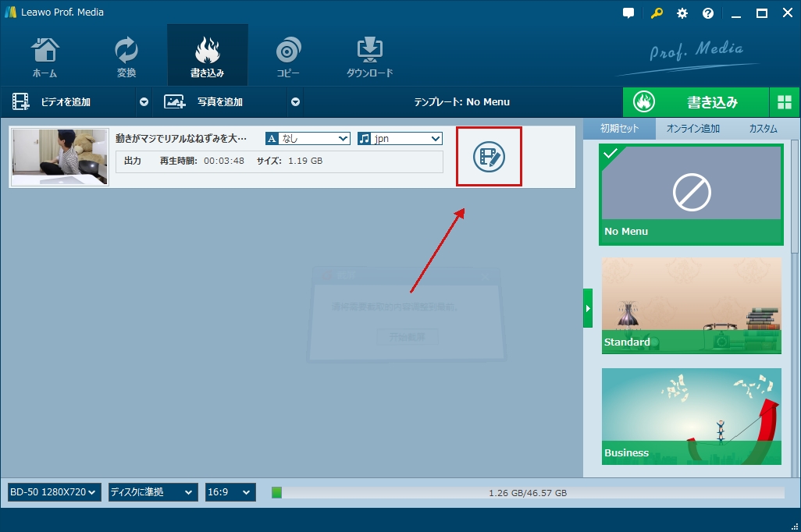The width and height of the screenshot is (801, 532).
Task: Open the BD-50 1280X720 disc type dropdown
Action: coord(54,492)
